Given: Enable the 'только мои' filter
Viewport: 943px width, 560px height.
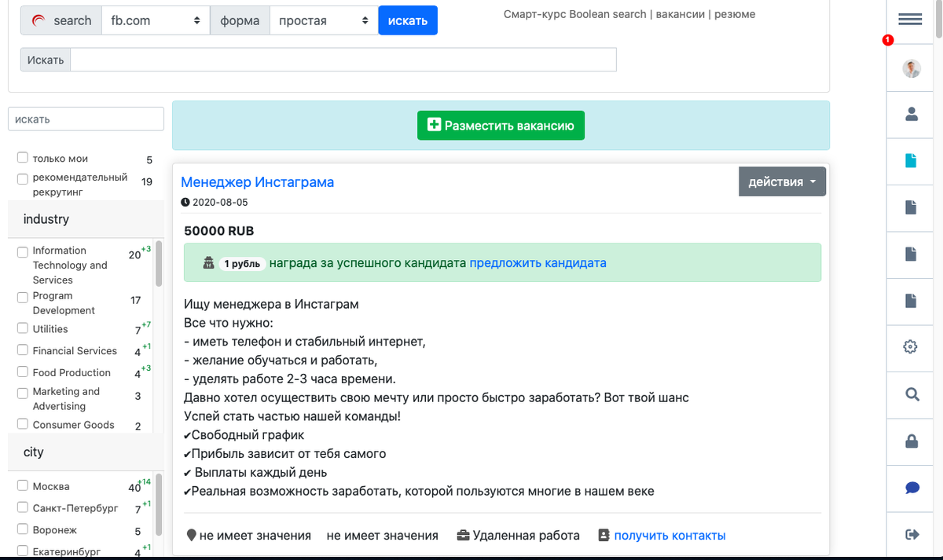Looking at the screenshot, I should pyautogui.click(x=23, y=158).
